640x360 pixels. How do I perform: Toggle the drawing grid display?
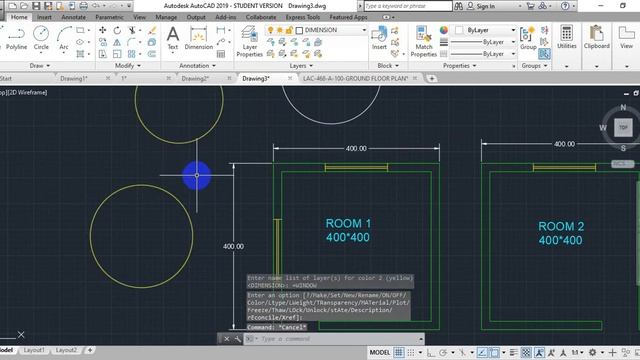coord(399,352)
